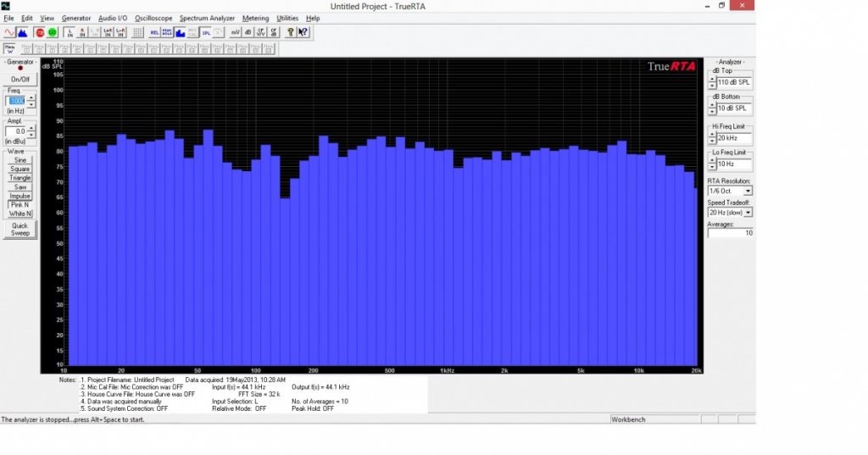The width and height of the screenshot is (868, 455).
Task: Open the Utilities menu
Action: [287, 19]
